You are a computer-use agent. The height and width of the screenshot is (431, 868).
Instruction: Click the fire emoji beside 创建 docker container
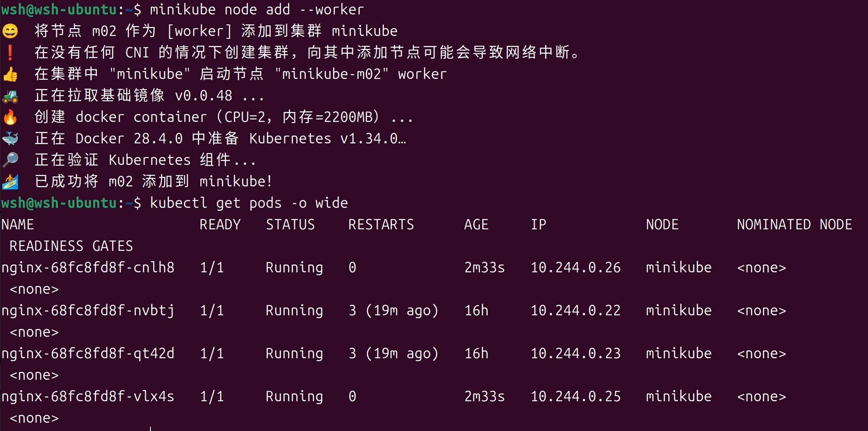[10, 117]
